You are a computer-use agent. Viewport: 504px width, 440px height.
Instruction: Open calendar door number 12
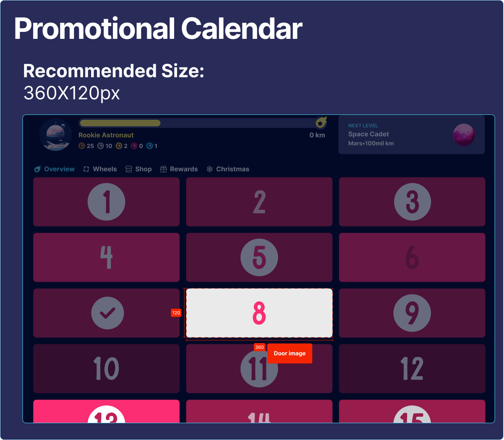tap(412, 368)
